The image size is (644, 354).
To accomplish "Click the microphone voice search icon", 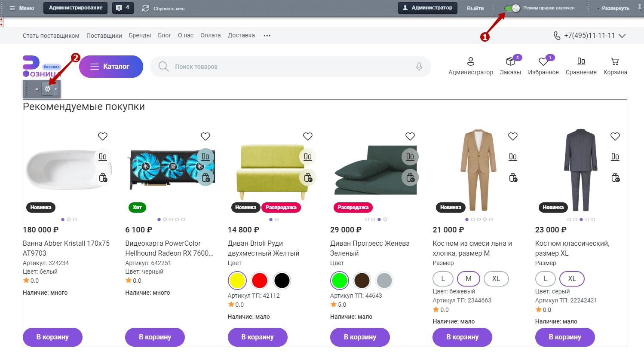I will [x=419, y=67].
